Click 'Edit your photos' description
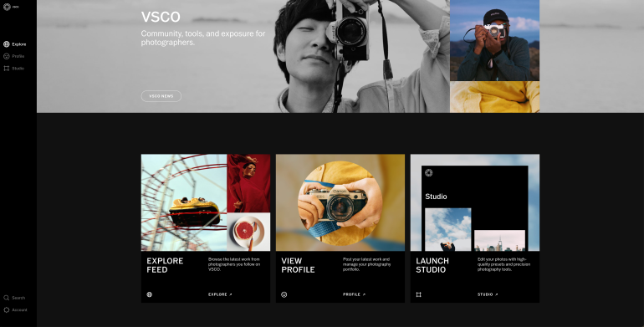The height and width of the screenshot is (327, 644). 503,264
